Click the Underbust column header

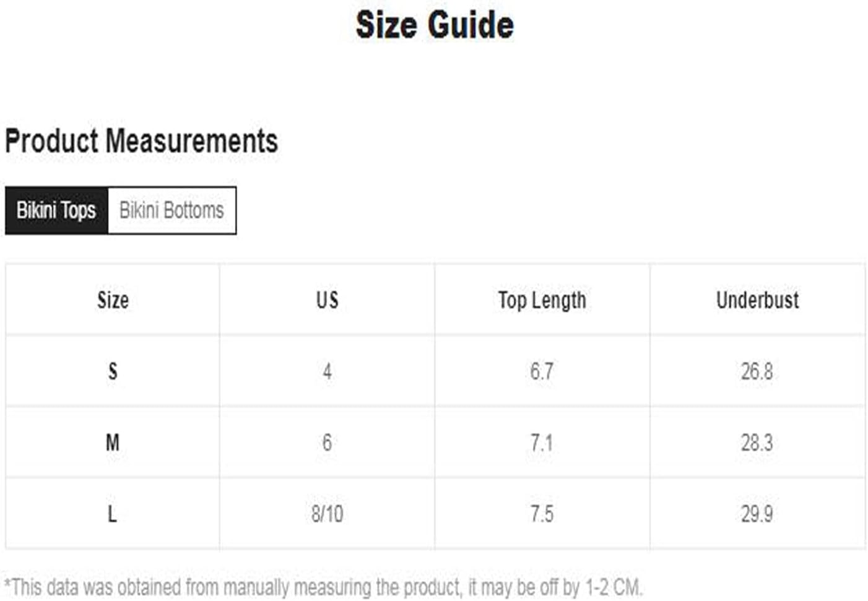(x=757, y=300)
